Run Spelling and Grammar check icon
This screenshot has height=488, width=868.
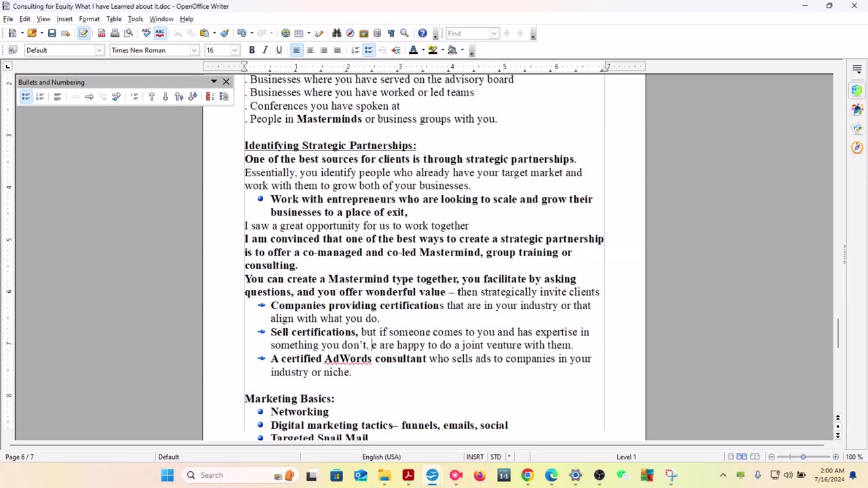[146, 33]
